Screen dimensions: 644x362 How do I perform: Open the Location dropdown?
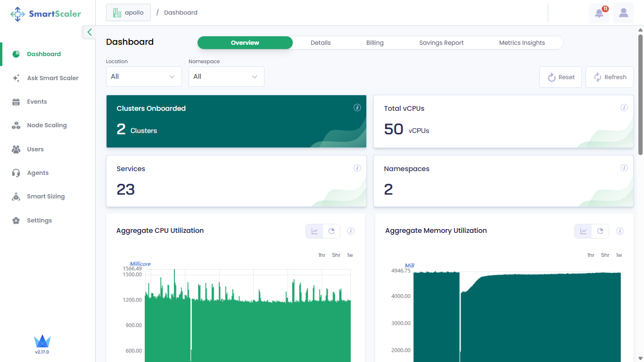(144, 77)
